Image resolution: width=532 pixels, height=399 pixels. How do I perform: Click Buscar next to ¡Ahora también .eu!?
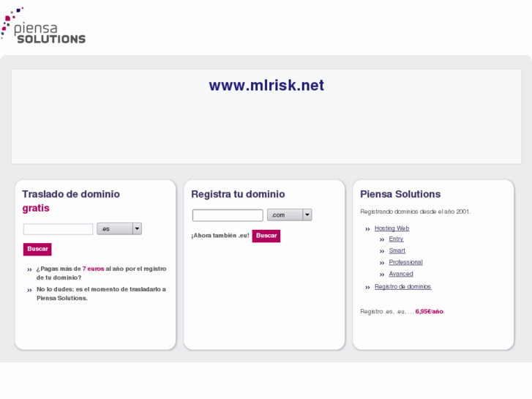pos(266,236)
